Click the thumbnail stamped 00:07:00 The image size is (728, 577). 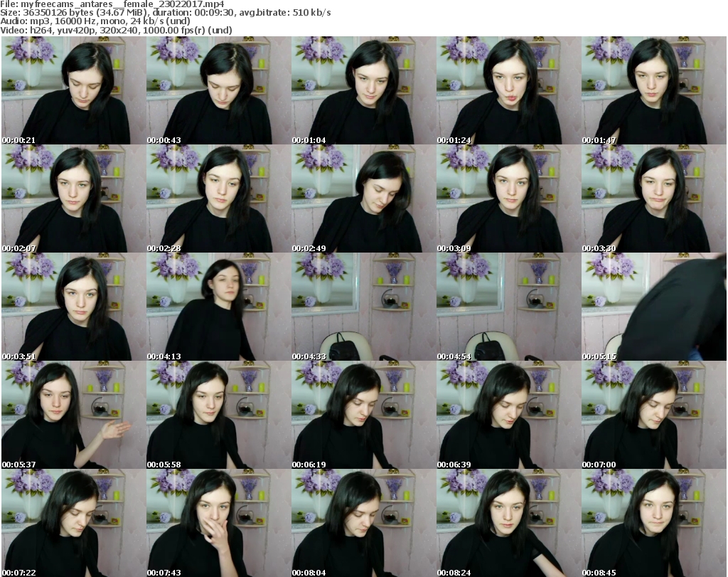[x=654, y=415]
